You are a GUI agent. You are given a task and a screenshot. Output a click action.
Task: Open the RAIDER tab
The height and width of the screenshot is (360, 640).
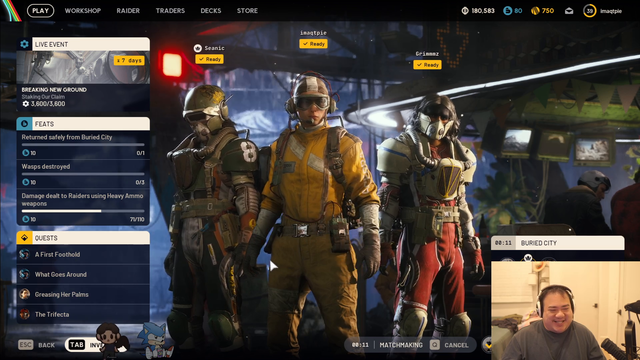[128, 11]
